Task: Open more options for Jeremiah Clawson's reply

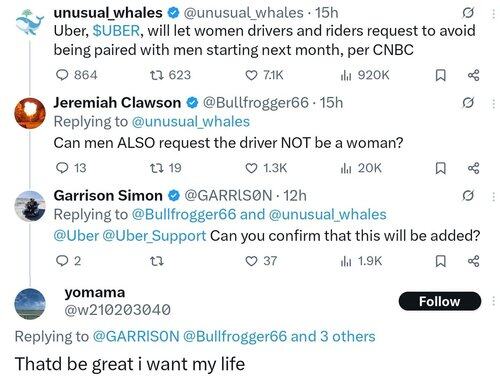Action: (x=494, y=103)
